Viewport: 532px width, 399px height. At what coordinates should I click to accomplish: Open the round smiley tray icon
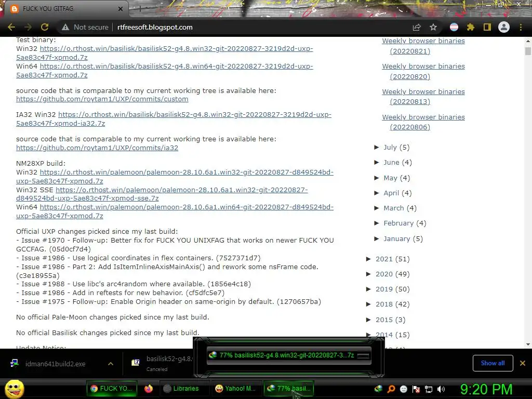[x=403, y=389]
